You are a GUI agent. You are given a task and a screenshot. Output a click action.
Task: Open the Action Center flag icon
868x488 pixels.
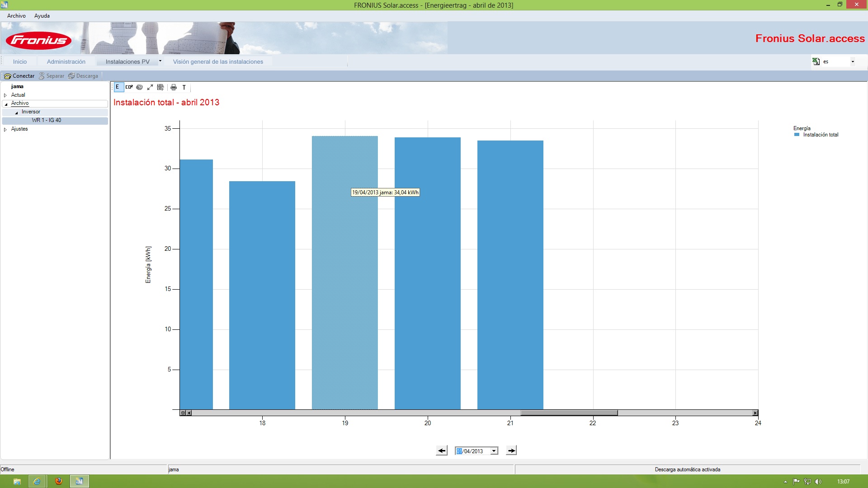click(797, 482)
